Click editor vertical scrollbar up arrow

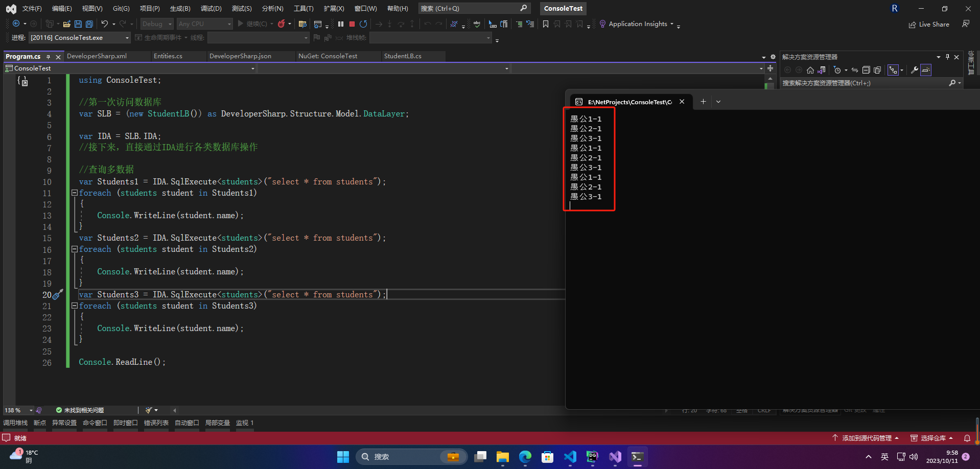(x=770, y=79)
